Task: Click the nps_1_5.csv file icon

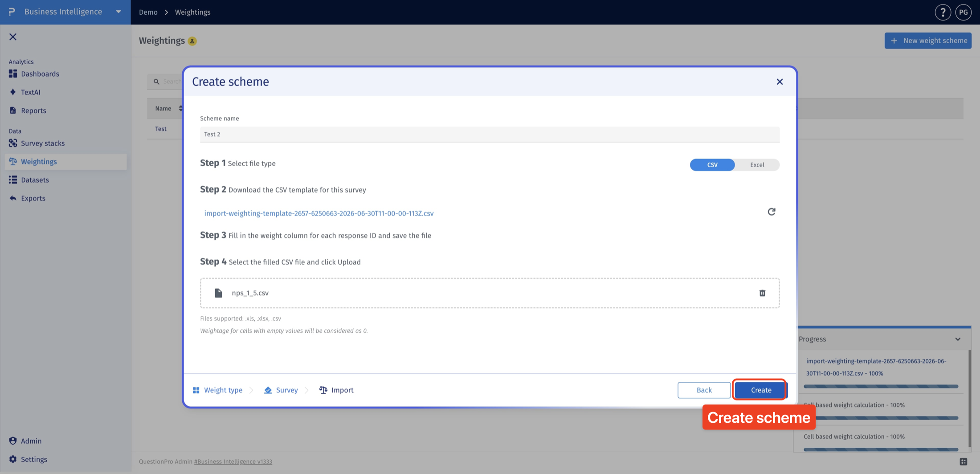Action: coord(218,293)
